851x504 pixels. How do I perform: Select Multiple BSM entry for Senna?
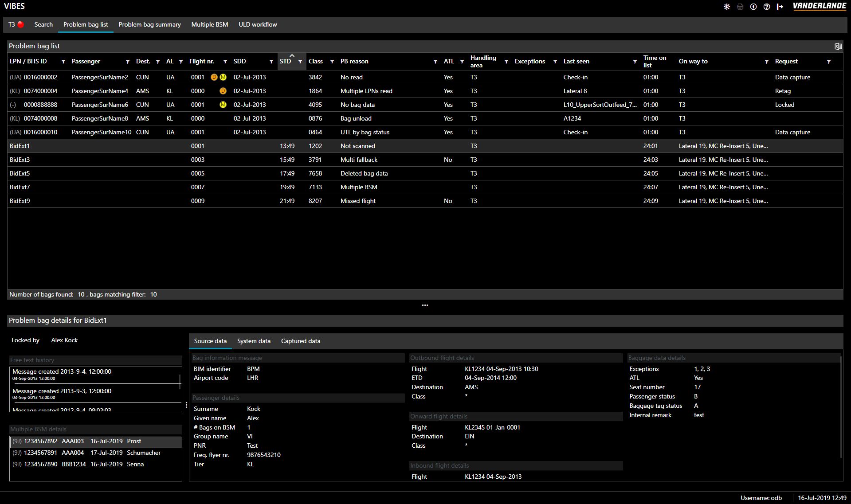click(x=96, y=465)
